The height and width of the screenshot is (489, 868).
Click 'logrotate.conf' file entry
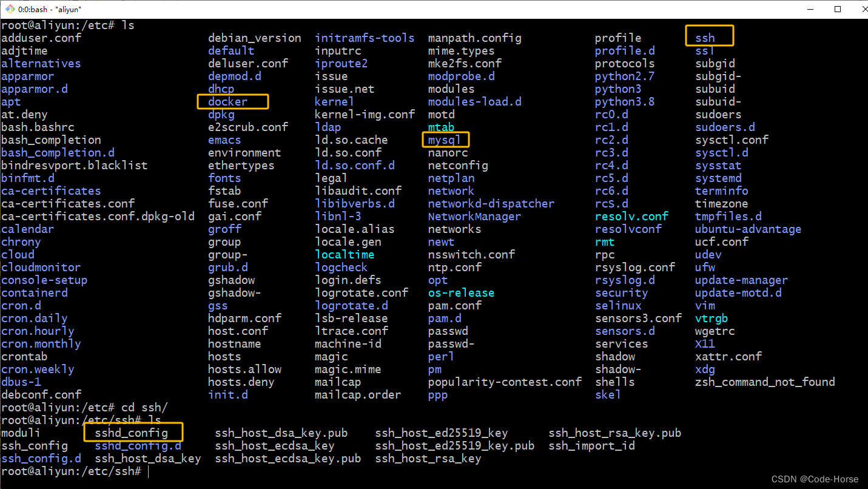(x=362, y=292)
